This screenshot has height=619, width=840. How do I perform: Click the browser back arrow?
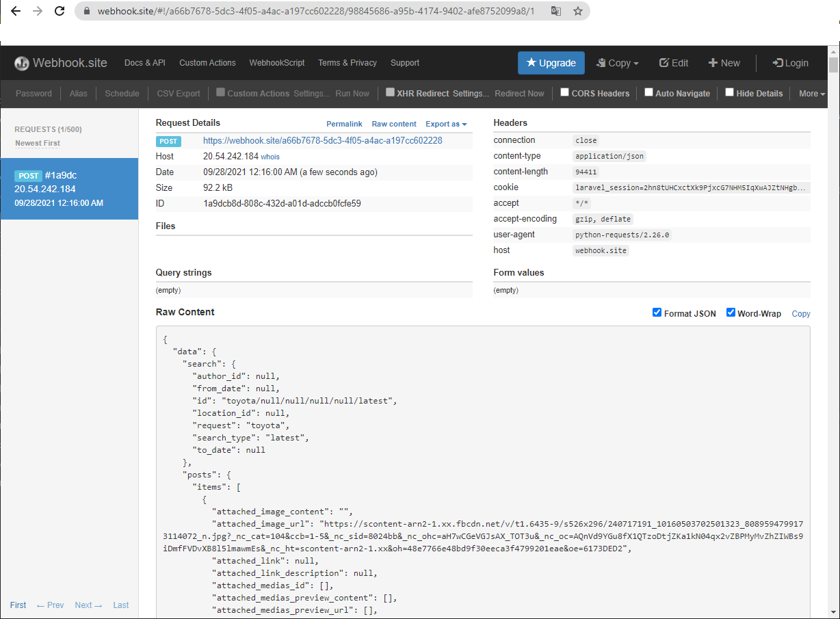coord(16,11)
